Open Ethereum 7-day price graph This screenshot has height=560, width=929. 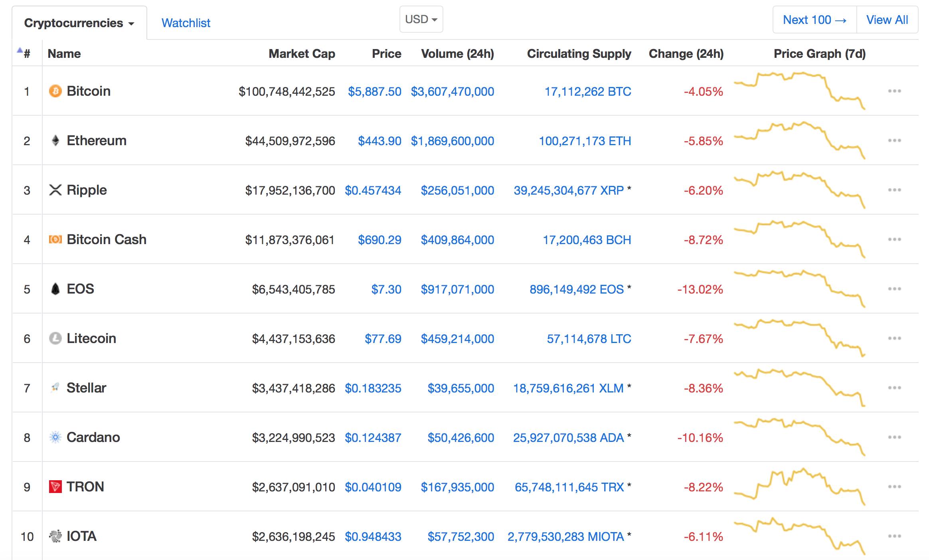800,140
